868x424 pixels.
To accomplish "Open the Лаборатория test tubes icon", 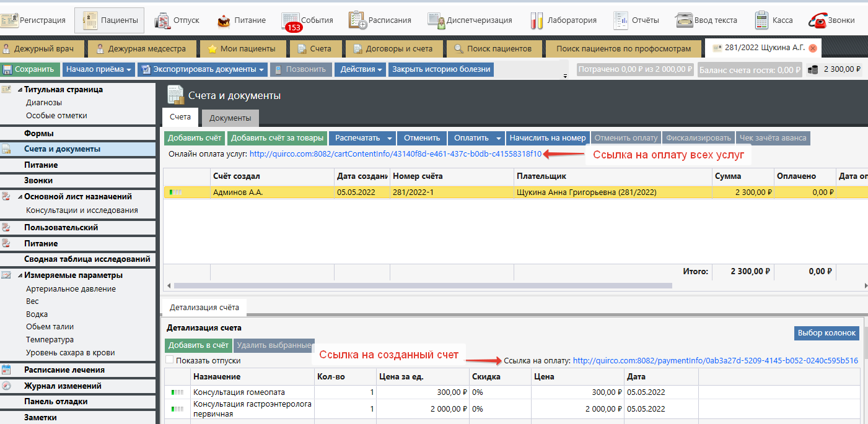I will point(537,20).
